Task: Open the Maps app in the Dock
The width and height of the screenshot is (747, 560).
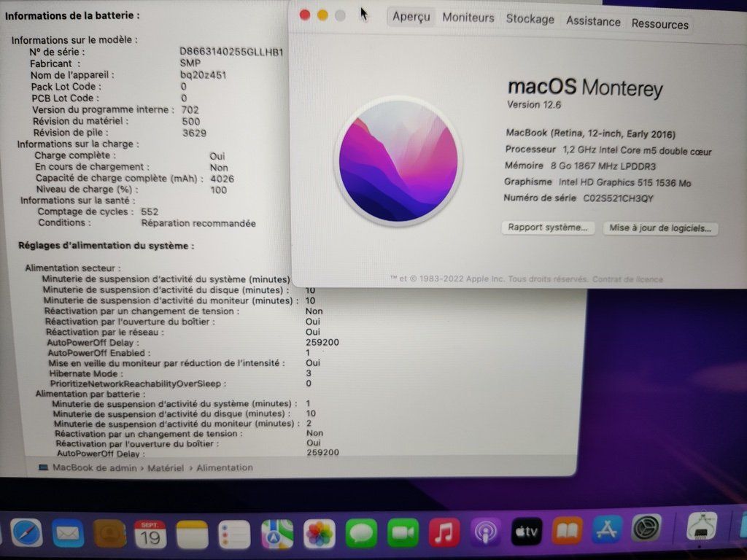Action: pyautogui.click(x=276, y=534)
